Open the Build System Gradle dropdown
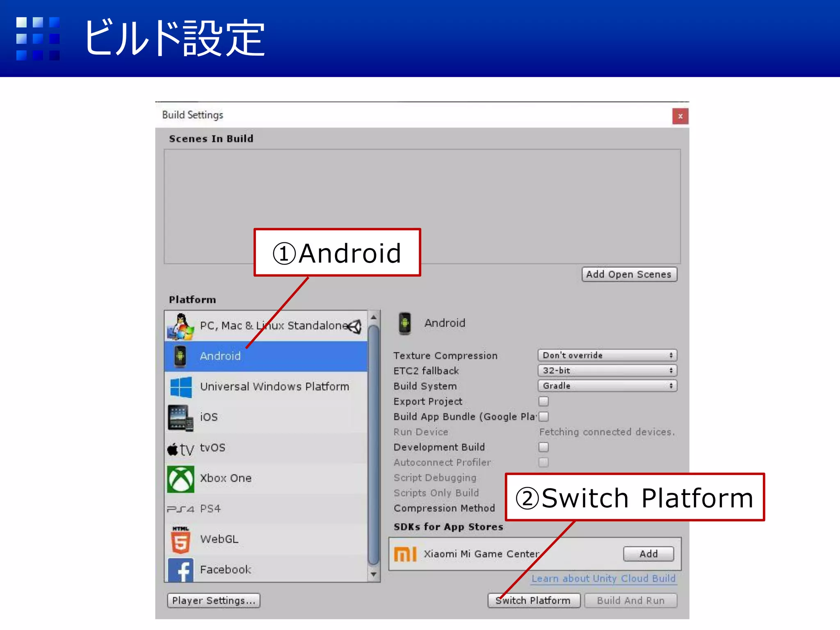The height and width of the screenshot is (630, 840). point(607,386)
